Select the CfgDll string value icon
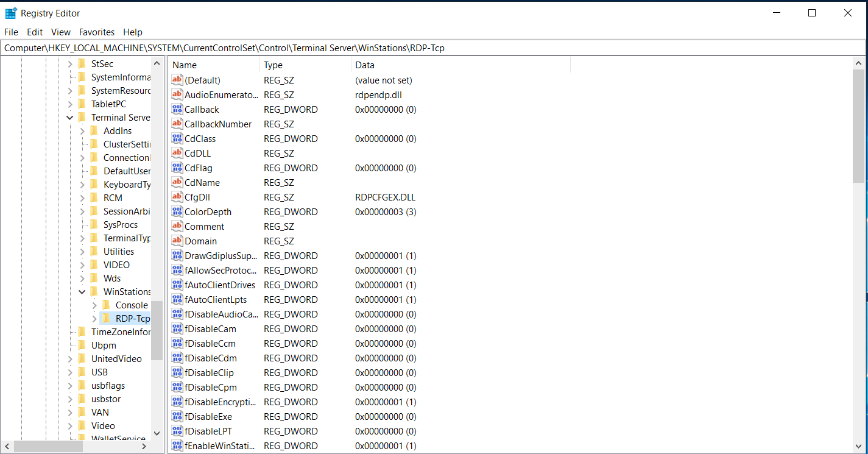This screenshot has width=868, height=454. click(177, 197)
